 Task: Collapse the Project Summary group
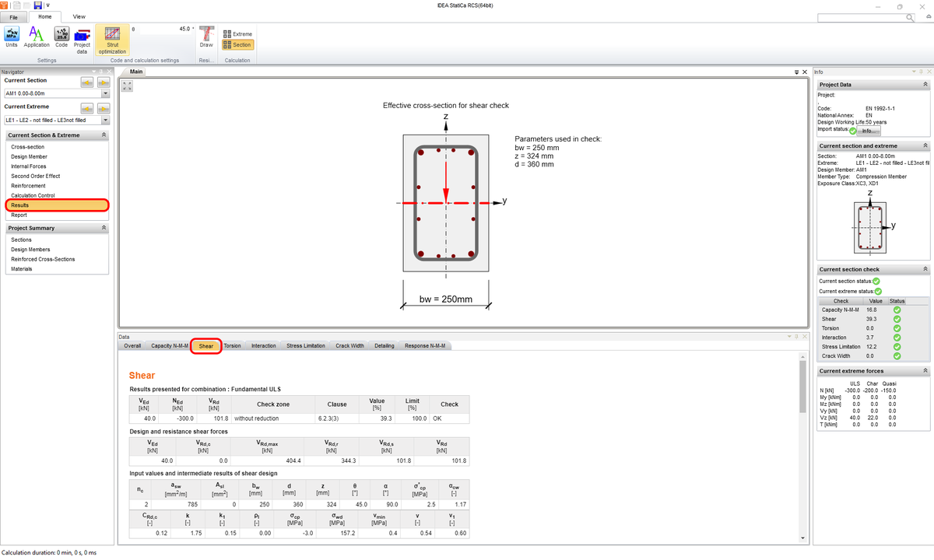(104, 229)
